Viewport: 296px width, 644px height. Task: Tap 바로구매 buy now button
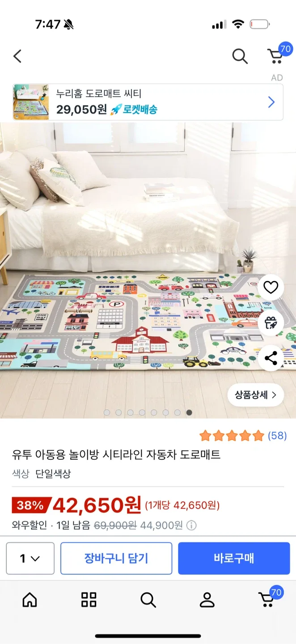234,558
